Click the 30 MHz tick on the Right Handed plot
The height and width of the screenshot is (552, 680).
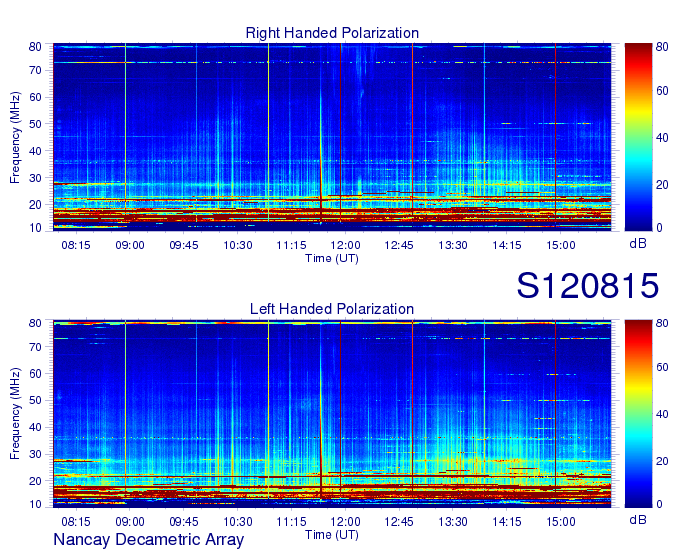(35, 178)
